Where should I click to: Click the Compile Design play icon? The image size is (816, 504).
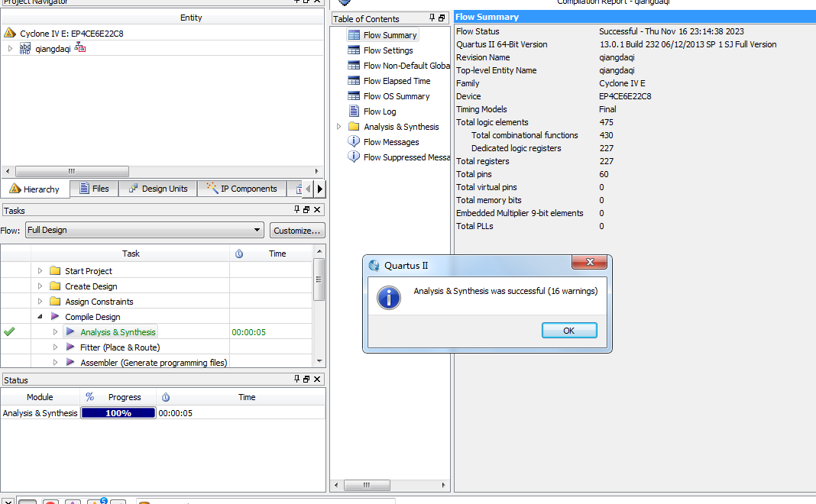55,316
